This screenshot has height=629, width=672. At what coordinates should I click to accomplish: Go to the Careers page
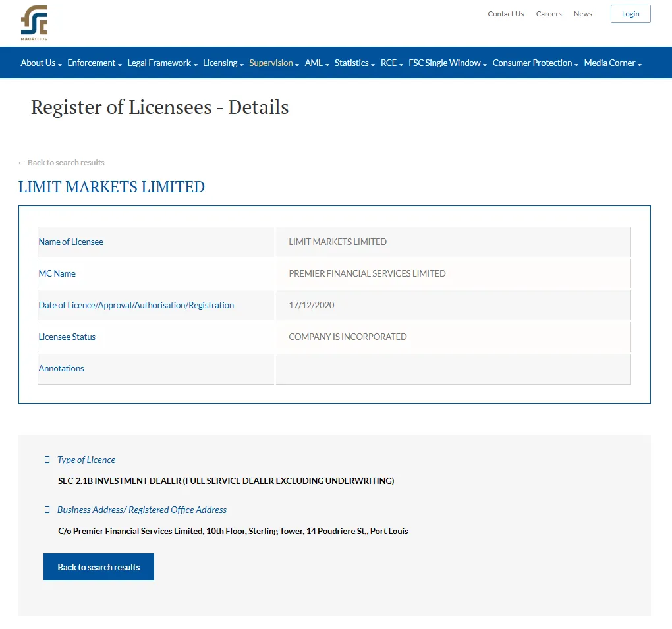[x=549, y=14]
